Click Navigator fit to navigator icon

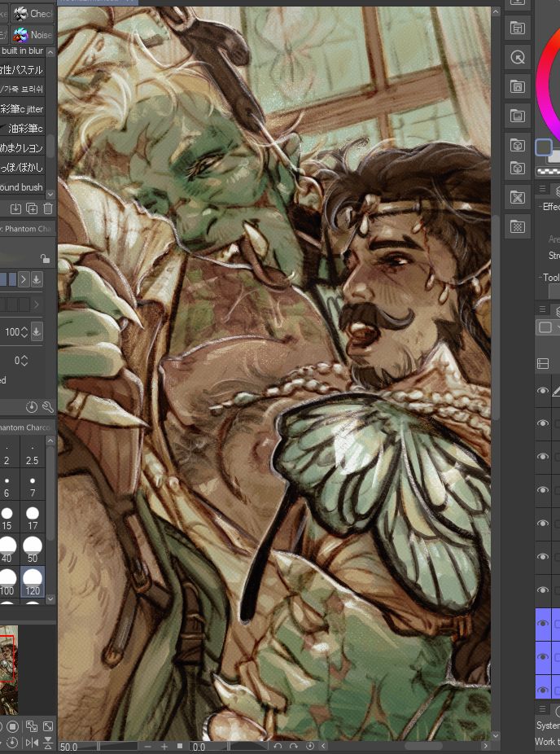[x=48, y=726]
